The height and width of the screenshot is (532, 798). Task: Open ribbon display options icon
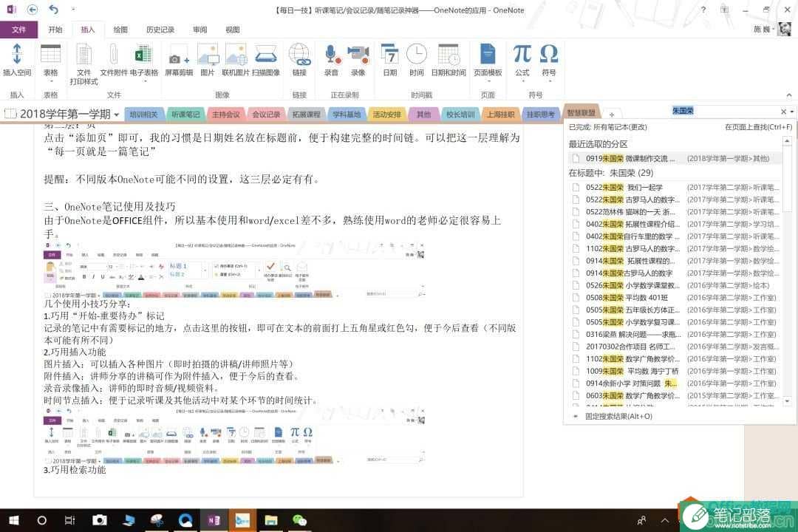(x=724, y=10)
